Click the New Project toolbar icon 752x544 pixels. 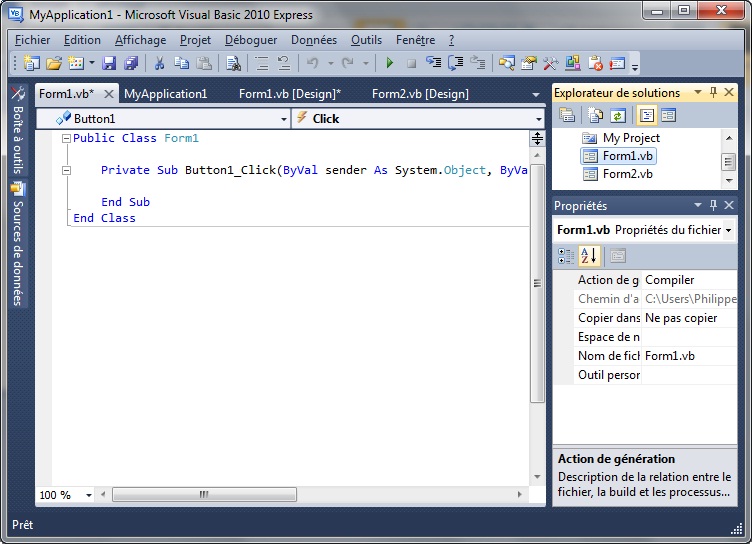32,63
